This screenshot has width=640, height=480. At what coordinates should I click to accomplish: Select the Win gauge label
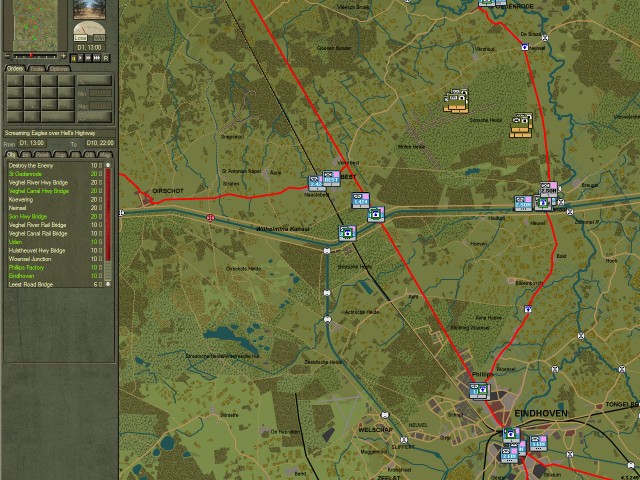(x=99, y=38)
